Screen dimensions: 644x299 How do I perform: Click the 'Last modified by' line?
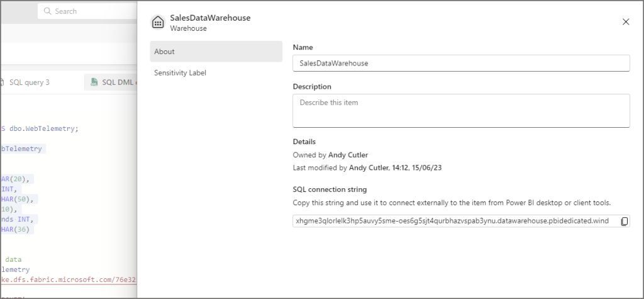click(x=367, y=168)
